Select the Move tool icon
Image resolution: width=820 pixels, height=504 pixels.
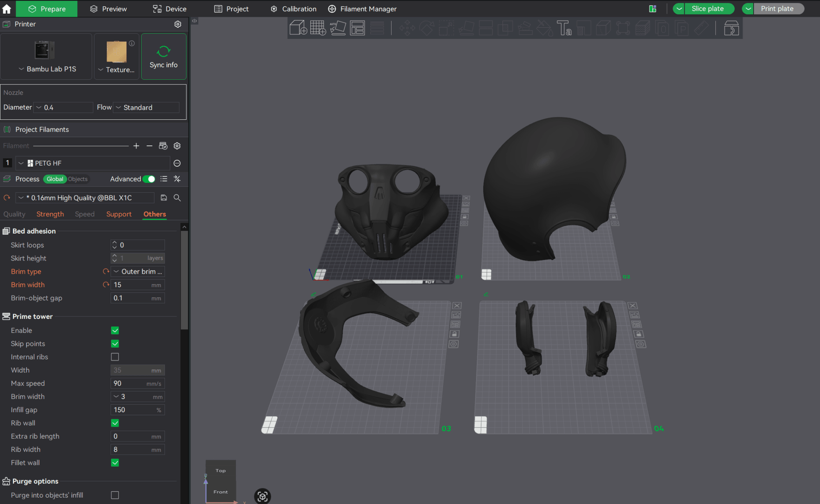pyautogui.click(x=407, y=28)
